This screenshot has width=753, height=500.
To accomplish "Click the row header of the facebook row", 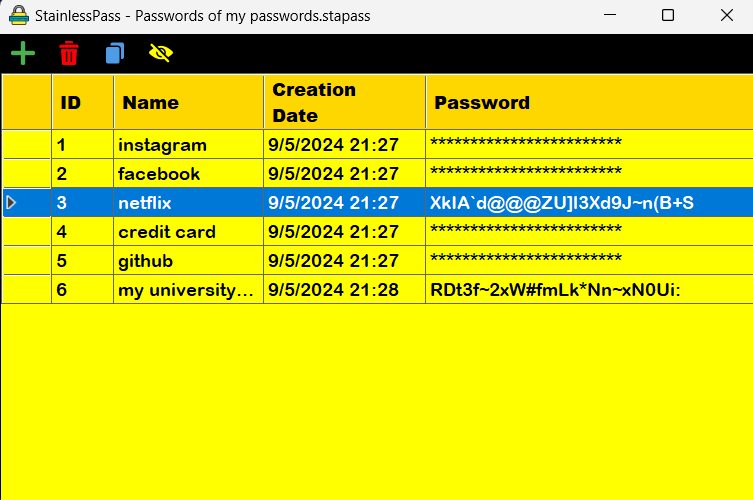I will click(27, 173).
